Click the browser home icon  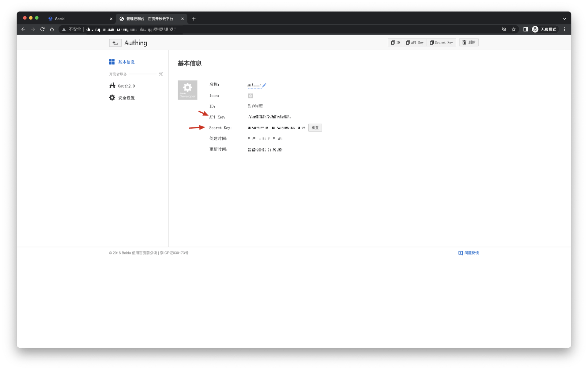52,29
